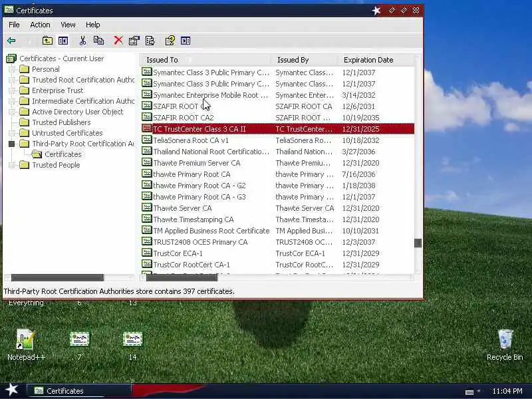The height and width of the screenshot is (399, 532).
Task: Expand the Enterprise Trust node
Action: tap(12, 90)
